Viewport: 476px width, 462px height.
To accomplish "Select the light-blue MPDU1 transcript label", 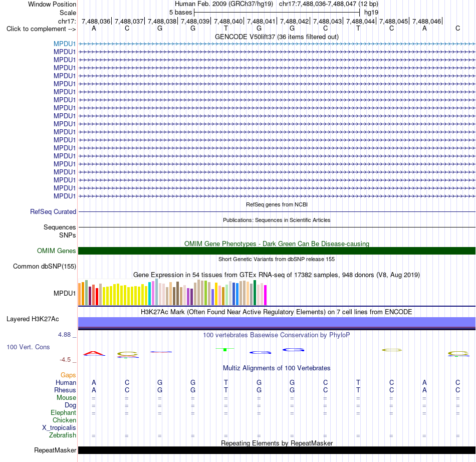I will [x=64, y=44].
